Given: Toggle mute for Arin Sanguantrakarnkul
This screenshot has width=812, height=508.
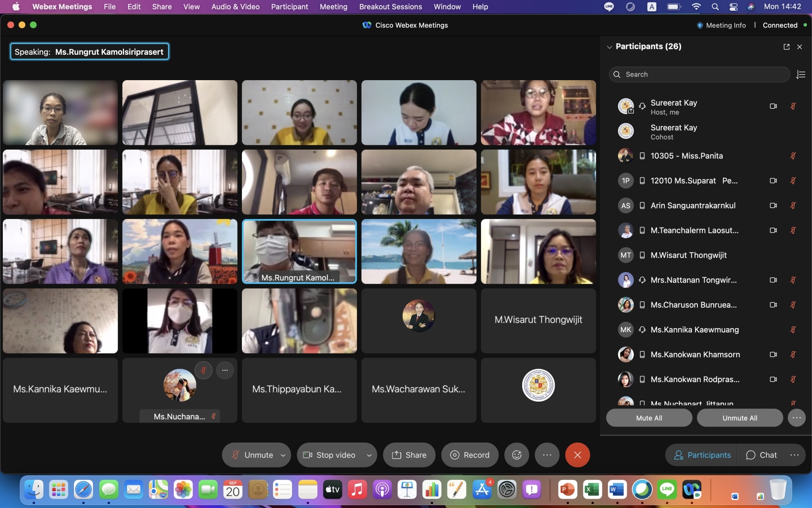Looking at the screenshot, I should [x=793, y=205].
